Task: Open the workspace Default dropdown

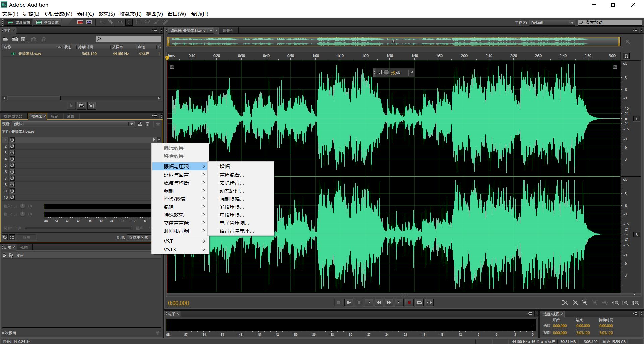Action: 552,23
